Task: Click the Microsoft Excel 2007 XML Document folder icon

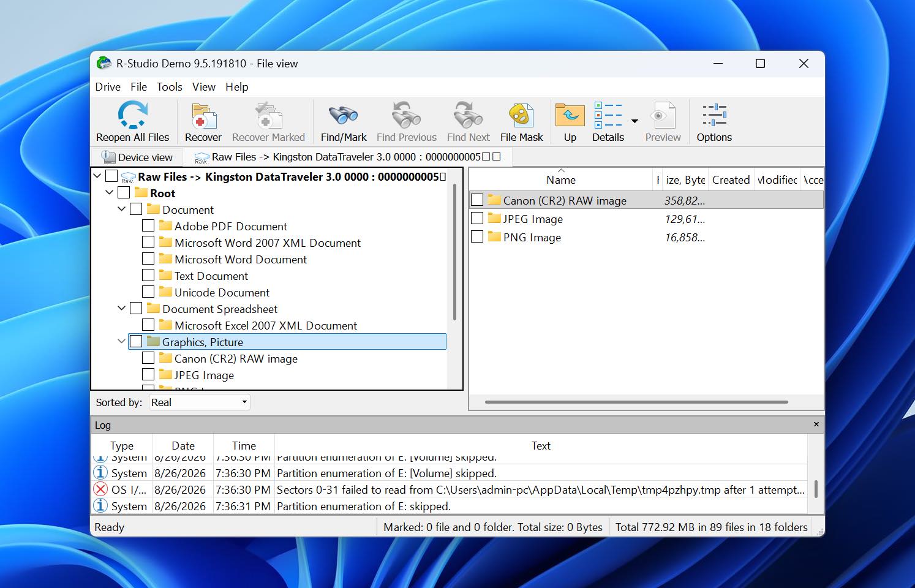Action: [165, 325]
